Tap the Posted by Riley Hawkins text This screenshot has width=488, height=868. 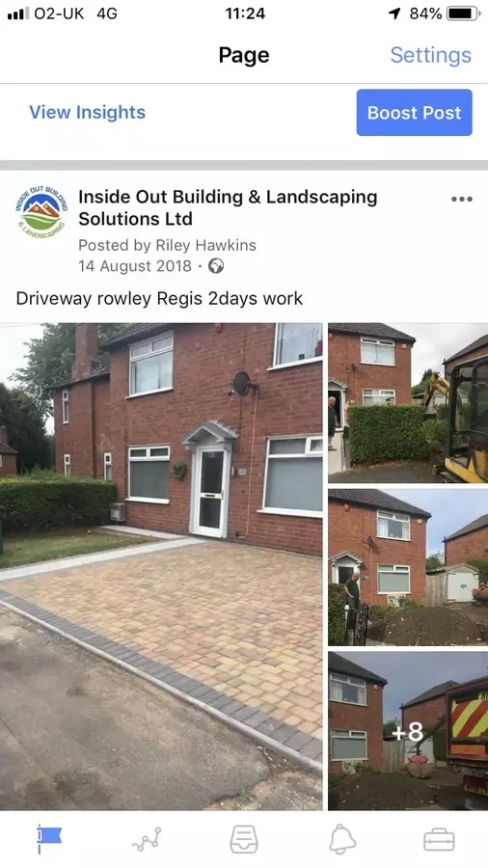167,245
